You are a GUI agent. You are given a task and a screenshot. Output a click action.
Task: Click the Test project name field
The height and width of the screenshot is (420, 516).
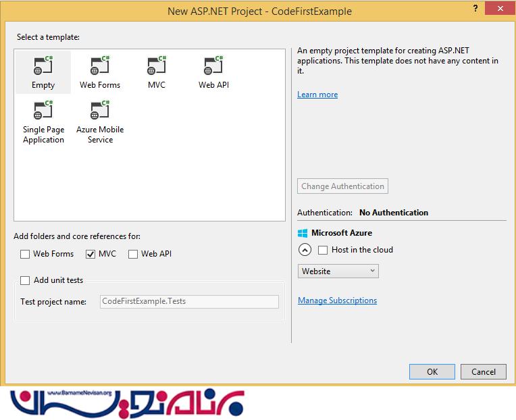188,302
